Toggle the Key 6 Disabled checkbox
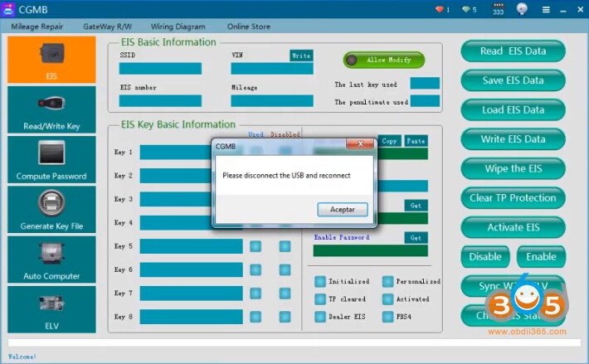 tap(285, 269)
